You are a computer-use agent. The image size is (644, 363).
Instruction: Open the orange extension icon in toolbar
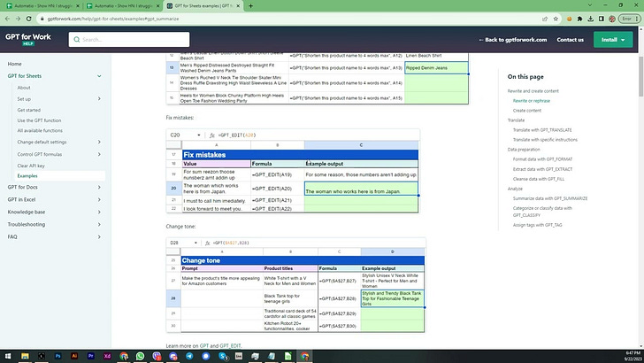[570, 19]
